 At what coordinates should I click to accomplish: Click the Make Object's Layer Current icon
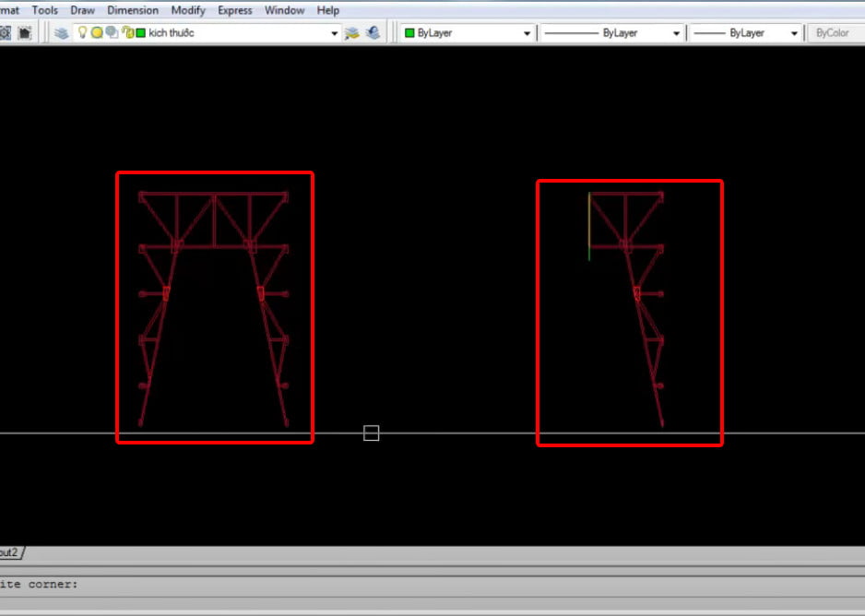pyautogui.click(x=351, y=33)
